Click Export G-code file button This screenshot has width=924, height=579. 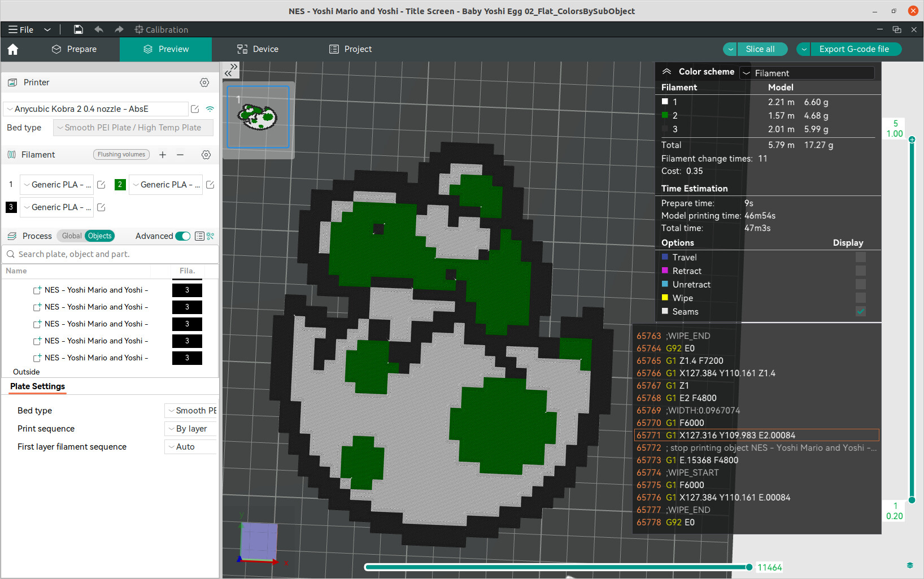tap(855, 49)
